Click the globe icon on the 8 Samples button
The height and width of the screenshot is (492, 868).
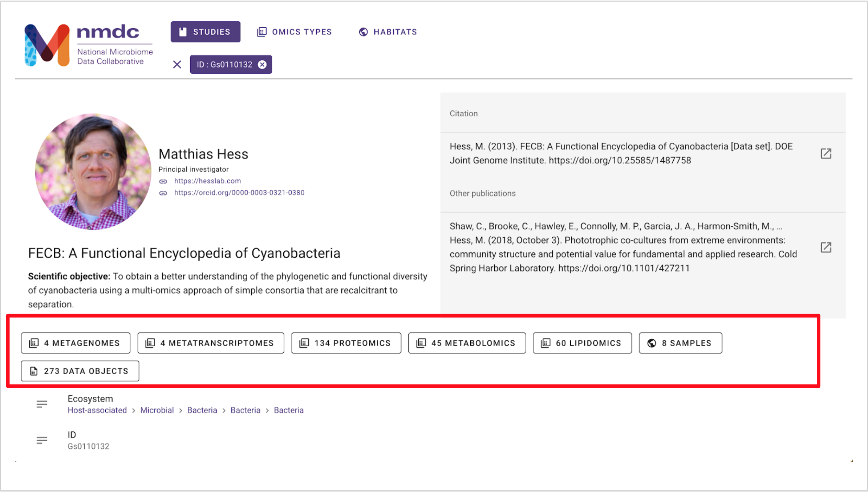652,342
